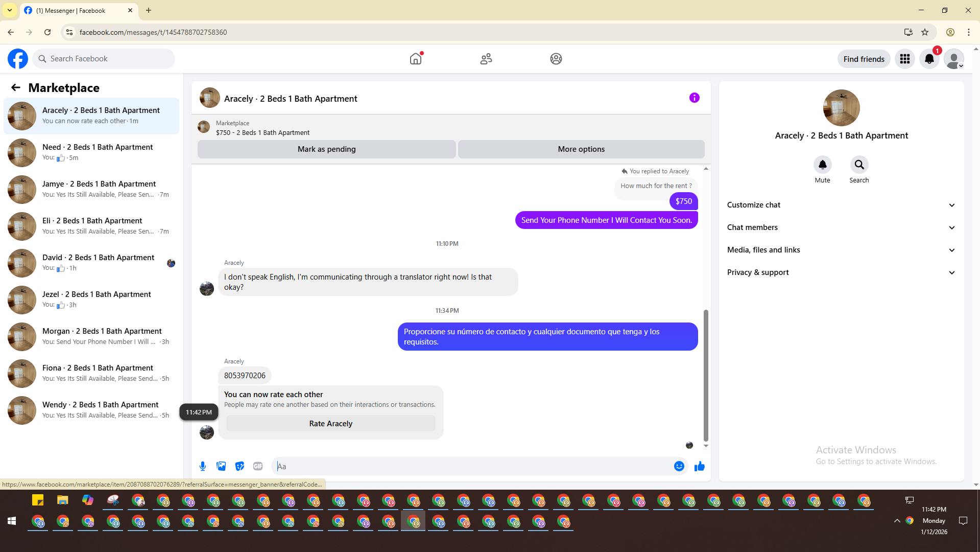Open Sticky Notes from the taskbar
Viewport: 980px width, 552px height.
tap(38, 500)
